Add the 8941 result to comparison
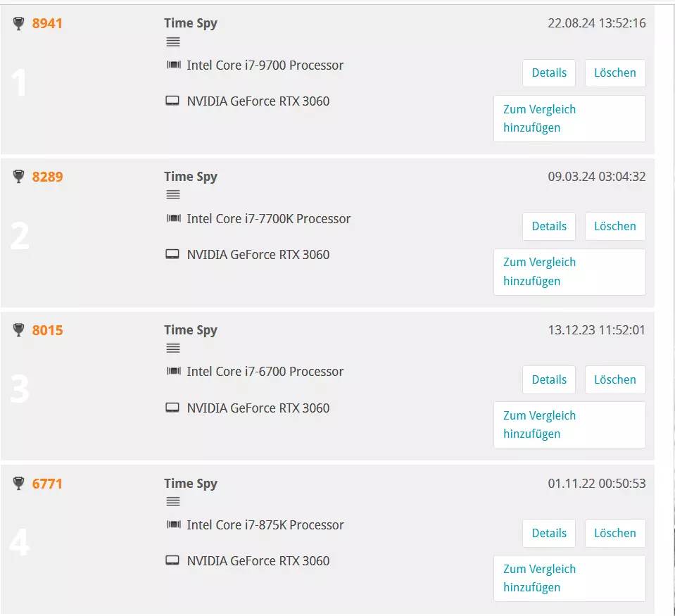This screenshot has width=675, height=616. point(569,119)
